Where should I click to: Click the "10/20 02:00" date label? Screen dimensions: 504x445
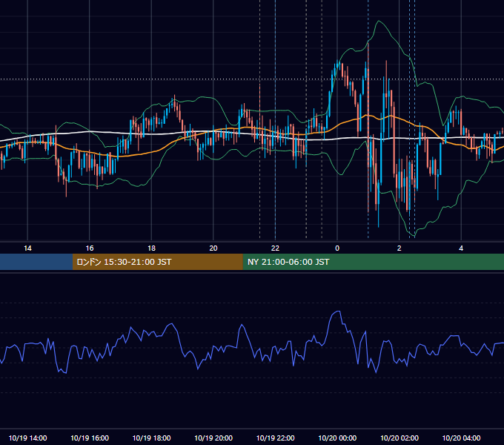399,438
